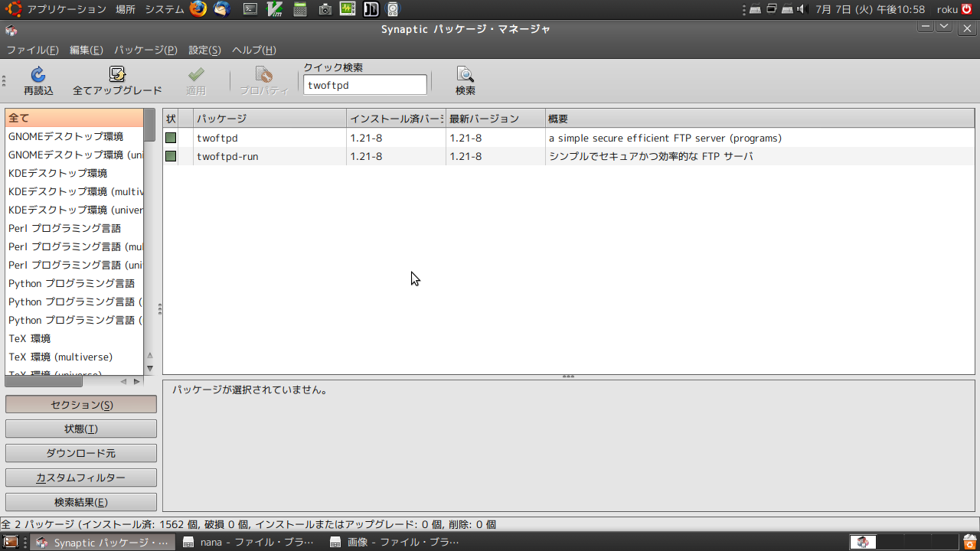980x551 pixels.
Task: Click the sidebar vertical scrollbar thumb
Action: [150, 126]
